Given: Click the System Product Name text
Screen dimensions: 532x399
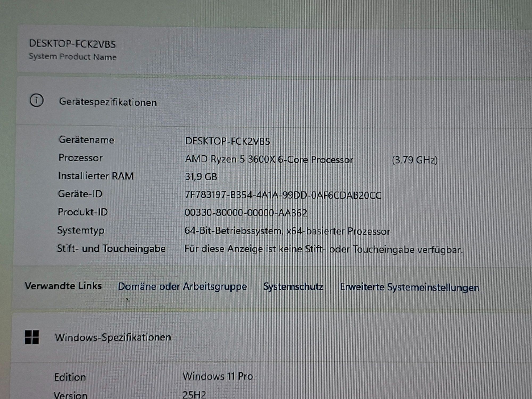Looking at the screenshot, I should (73, 57).
